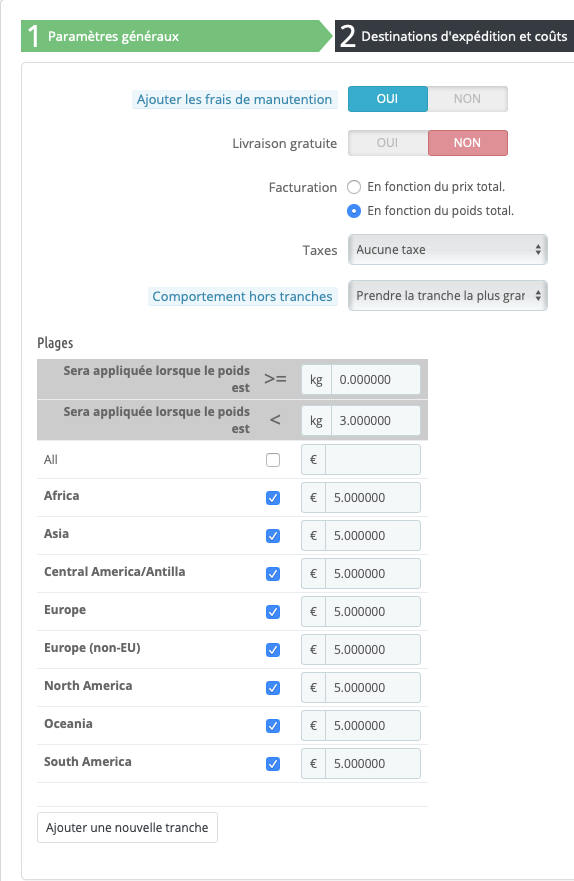574x881 pixels.
Task: Uncheck the Europe (non-EU) checkbox
Action: (x=273, y=650)
